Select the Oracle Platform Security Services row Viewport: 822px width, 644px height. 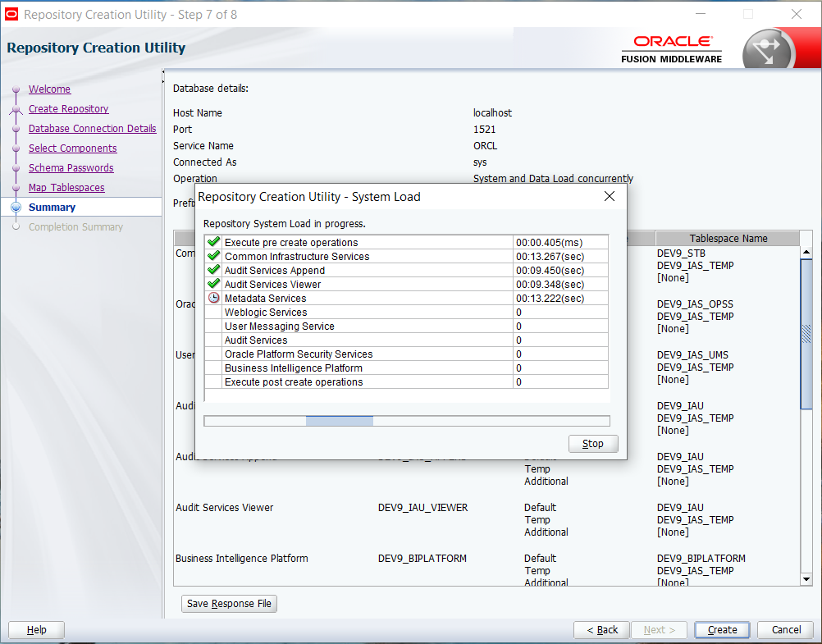[x=406, y=354]
